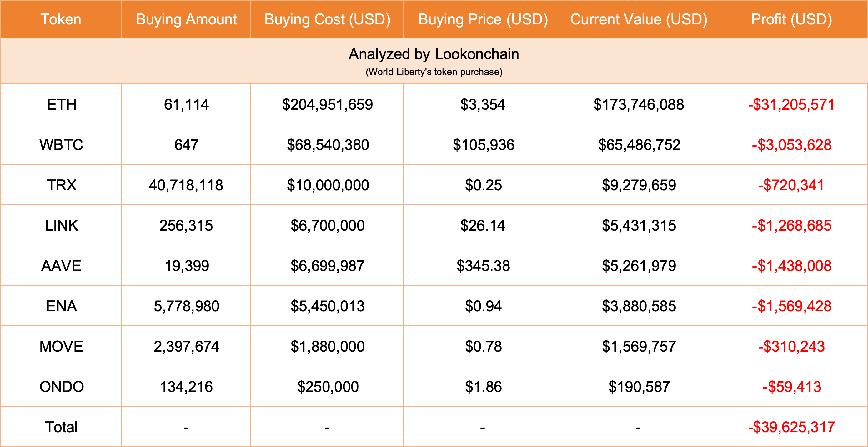Click ONDO profit value -$59,413

click(x=791, y=387)
